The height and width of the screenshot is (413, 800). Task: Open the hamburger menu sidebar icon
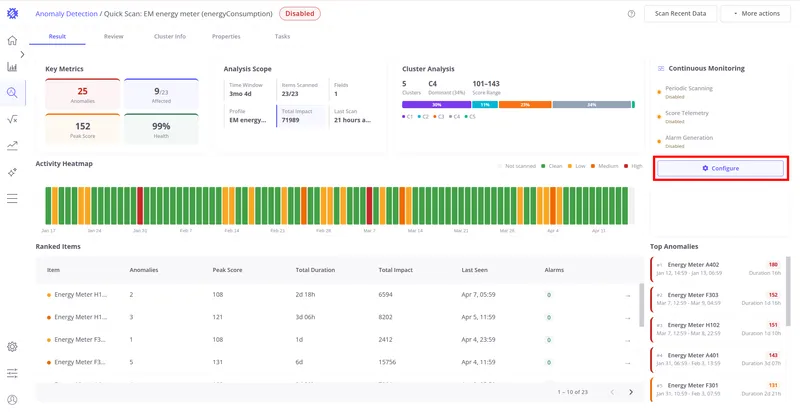12,199
